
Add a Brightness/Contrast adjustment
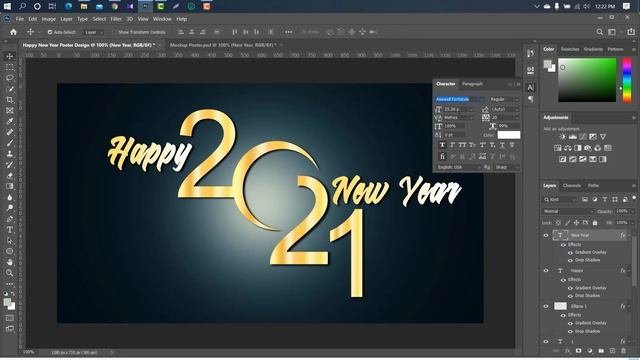click(563, 137)
